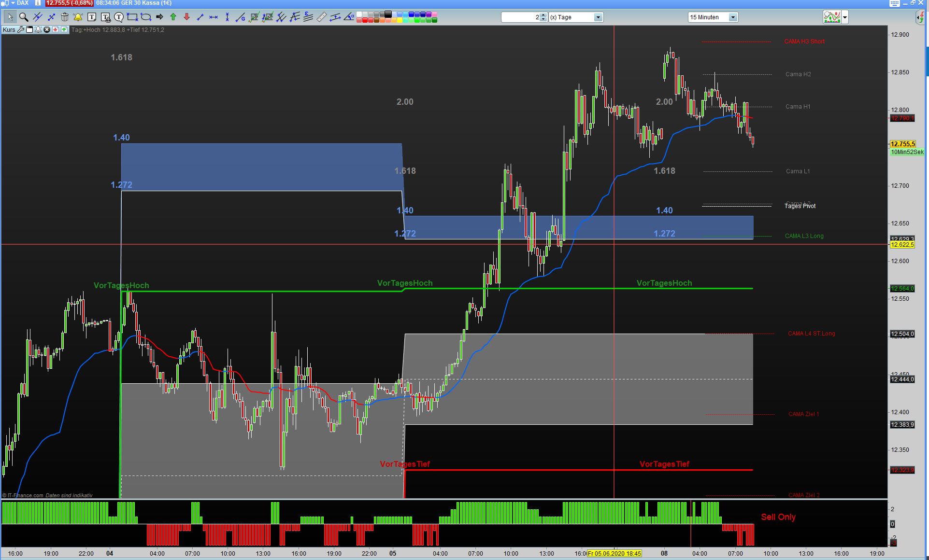929x560 pixels.
Task: Open the 15 Minuten timeframe dropdown
Action: click(x=732, y=17)
